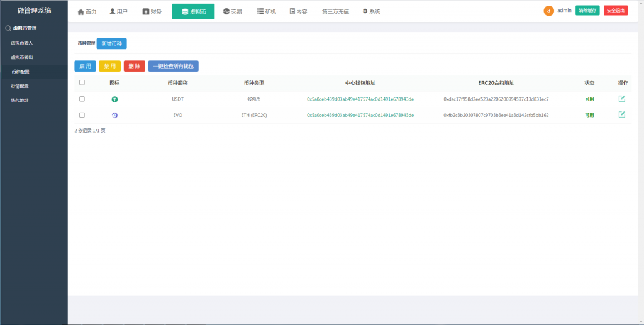Click the USDT center wallet address link

coord(360,99)
